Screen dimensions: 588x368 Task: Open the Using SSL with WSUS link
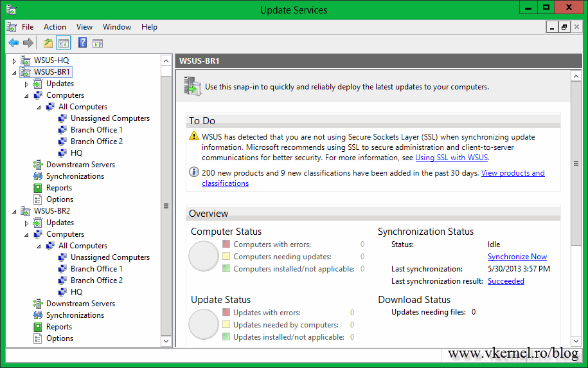point(452,158)
